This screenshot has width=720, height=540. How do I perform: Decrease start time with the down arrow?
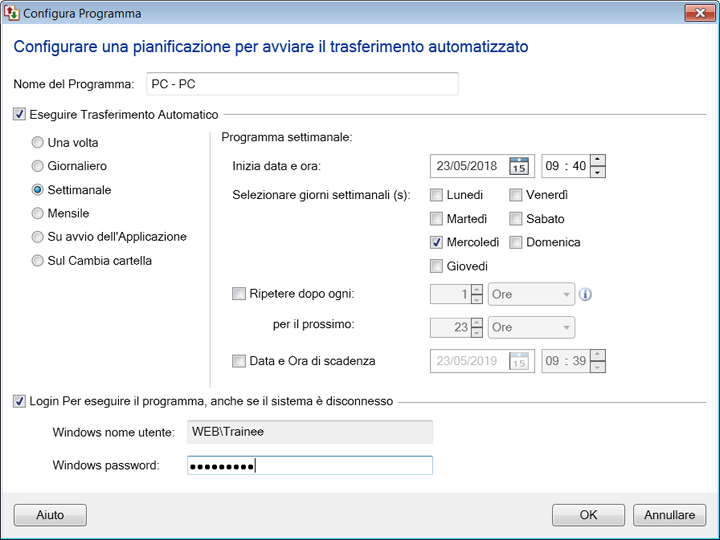click(x=597, y=172)
